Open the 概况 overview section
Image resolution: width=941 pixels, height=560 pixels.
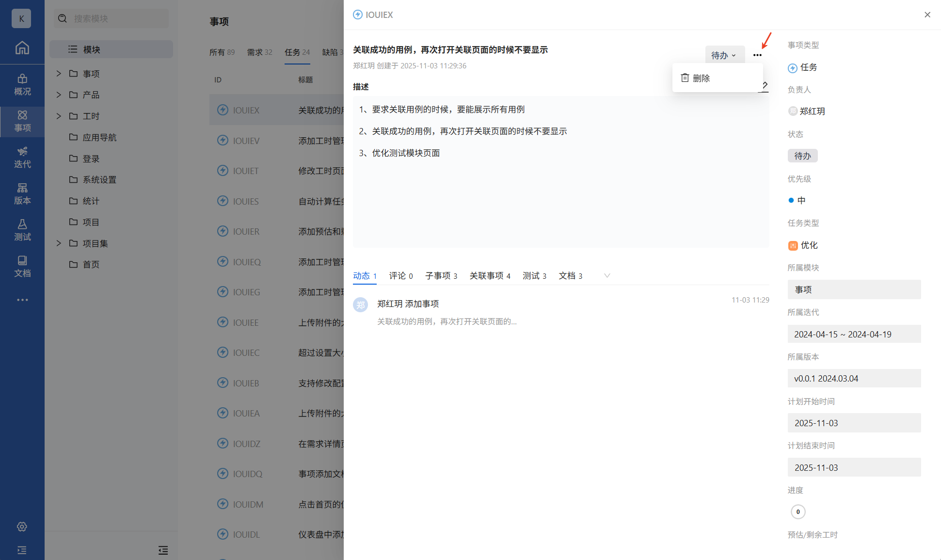point(22,84)
